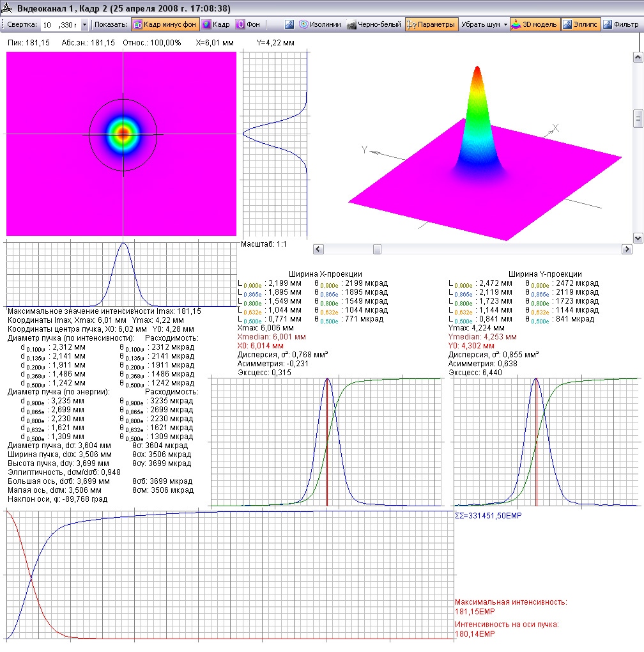Click the X-projection width graph
The width and height of the screenshot is (644, 652).
tap(326, 442)
